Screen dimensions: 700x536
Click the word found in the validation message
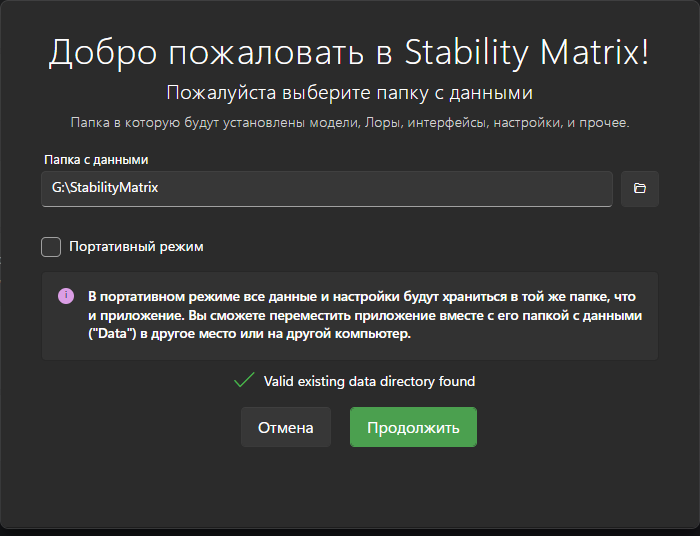click(457, 382)
